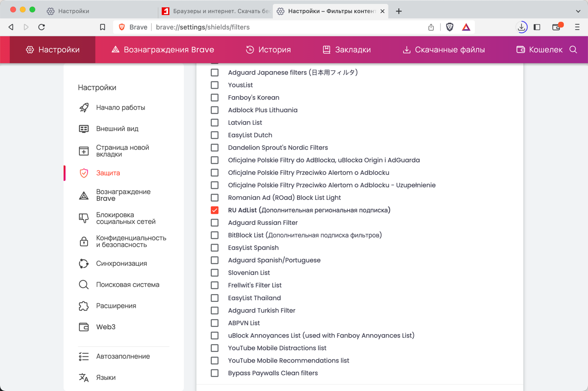
Task: Click the Синхронизация sync icon
Action: [84, 263]
